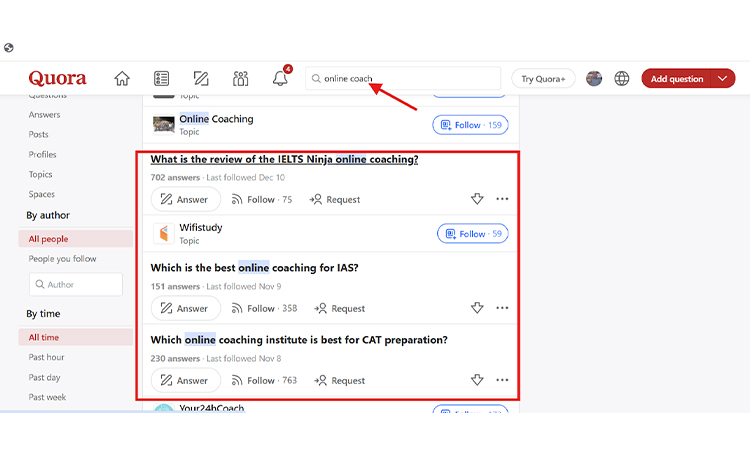Open more options for CAT question
The height and width of the screenshot is (450, 750).
pos(502,380)
